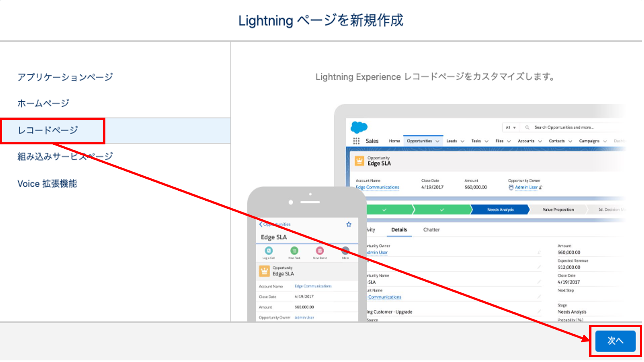This screenshot has width=644, height=362.
Task: Click the orange crown Opportunity icon
Action: [x=359, y=161]
